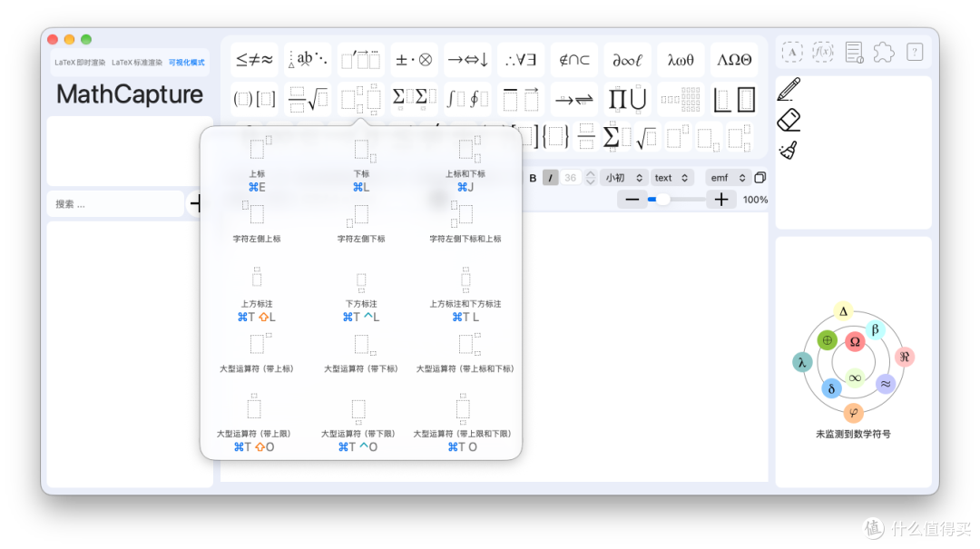Click the font size stepper arrows

(590, 178)
